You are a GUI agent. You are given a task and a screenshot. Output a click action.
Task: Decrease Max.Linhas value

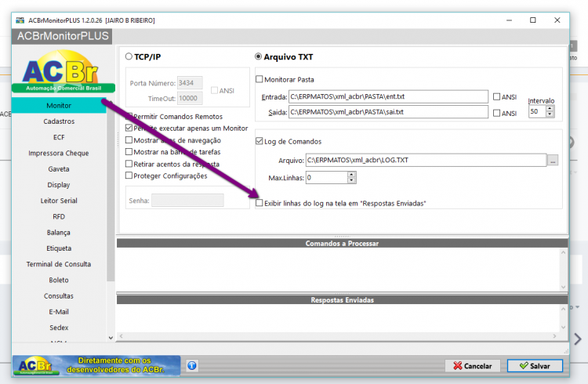tap(351, 180)
